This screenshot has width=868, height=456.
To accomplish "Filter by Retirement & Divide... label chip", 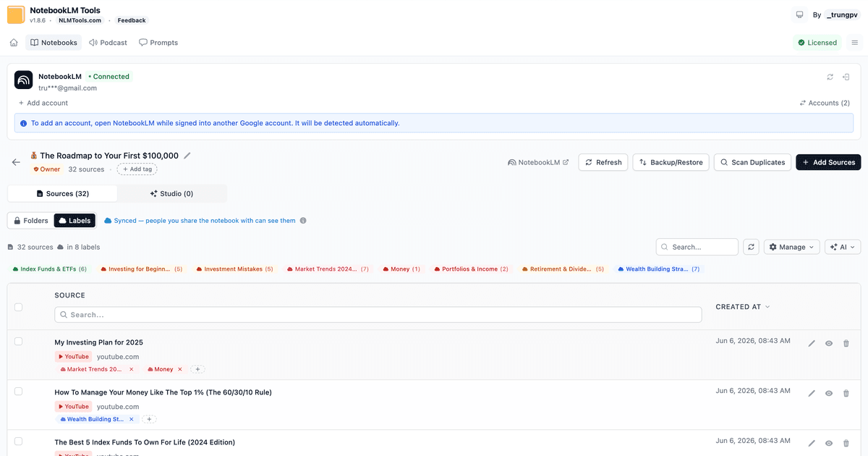I will tap(563, 269).
